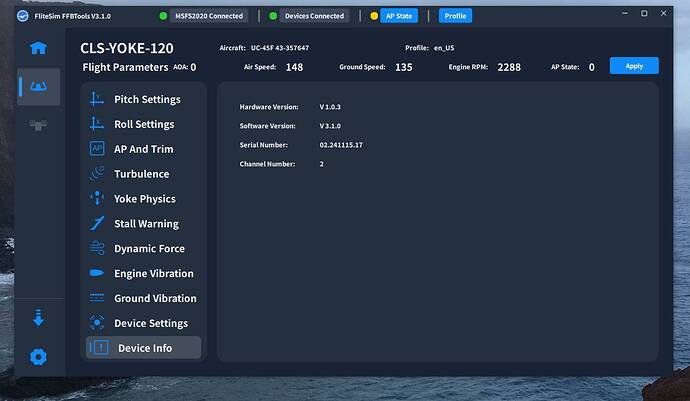Open the Ground Vibration section
This screenshot has height=401, width=690.
(154, 298)
